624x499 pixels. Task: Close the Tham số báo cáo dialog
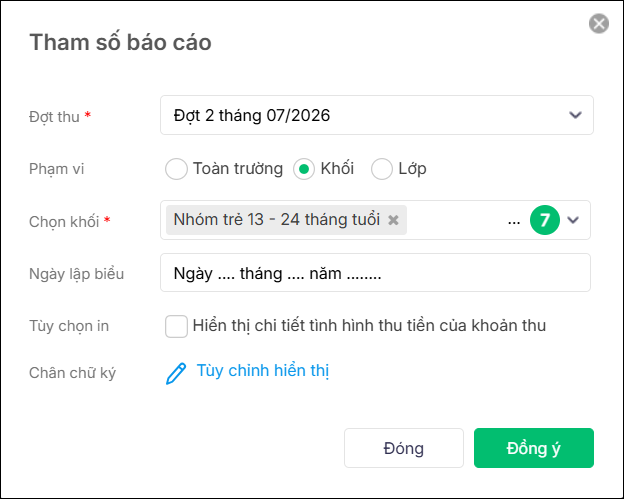point(599,23)
